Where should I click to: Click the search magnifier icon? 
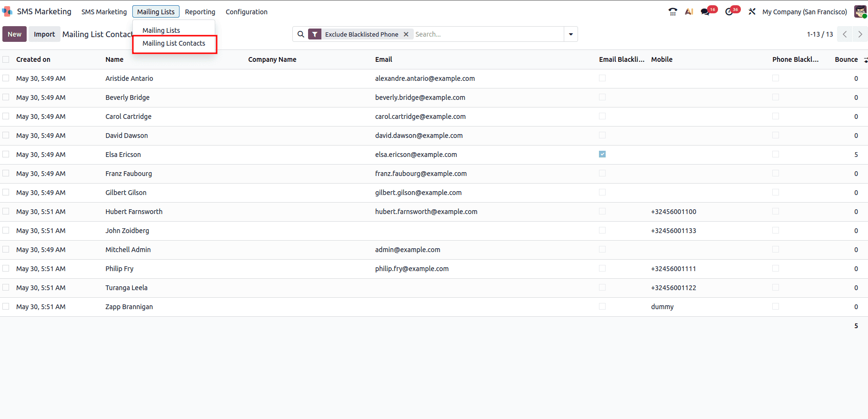click(x=301, y=34)
